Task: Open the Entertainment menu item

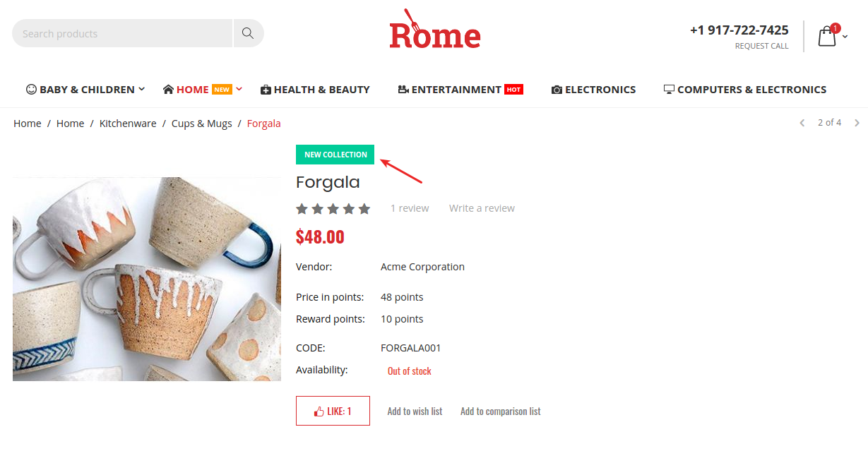Action: coord(460,90)
